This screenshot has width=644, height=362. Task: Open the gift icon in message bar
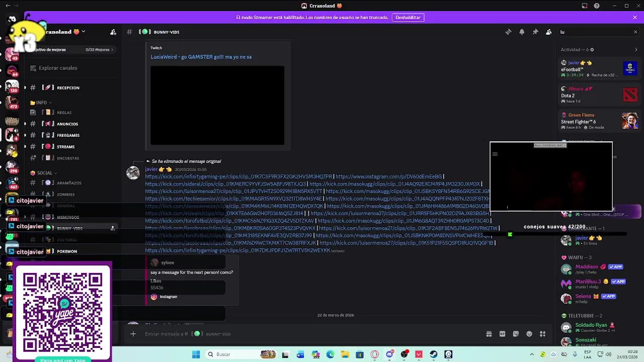[489, 334]
